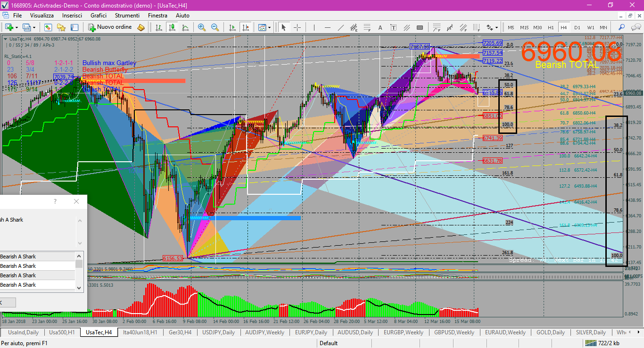This screenshot has width=644, height=348.
Task: Select the text label 'T' tool
Action: tap(393, 27)
